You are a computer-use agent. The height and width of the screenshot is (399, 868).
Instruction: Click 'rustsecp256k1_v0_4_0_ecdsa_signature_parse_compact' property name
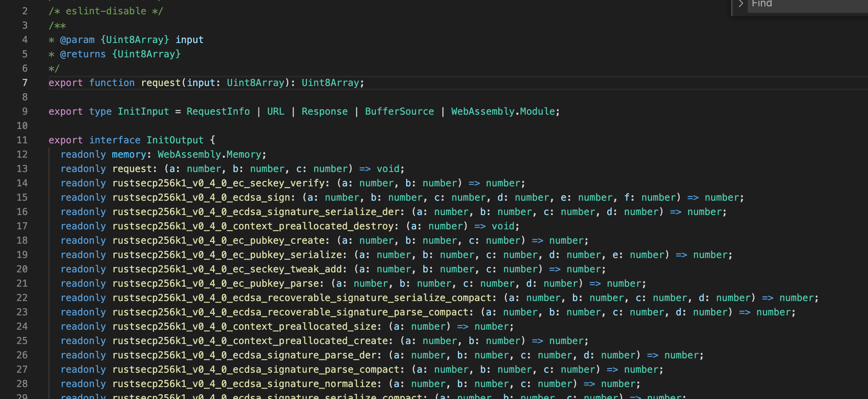point(256,370)
